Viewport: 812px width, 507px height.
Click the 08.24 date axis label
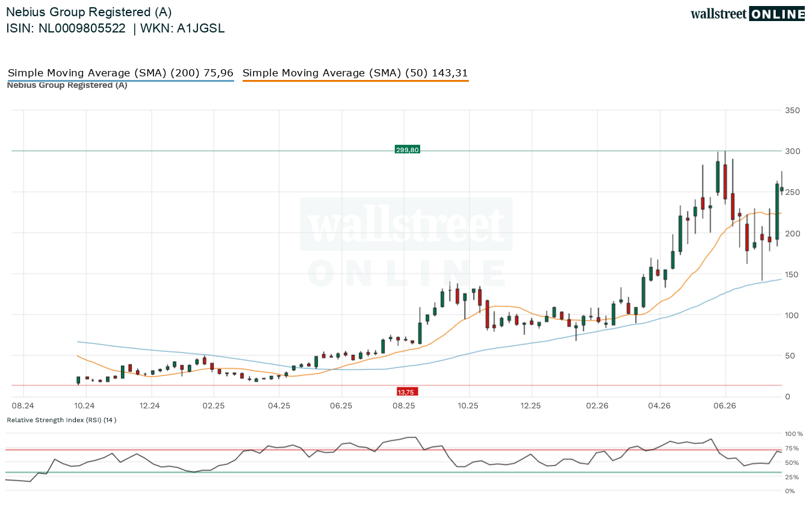click(22, 406)
